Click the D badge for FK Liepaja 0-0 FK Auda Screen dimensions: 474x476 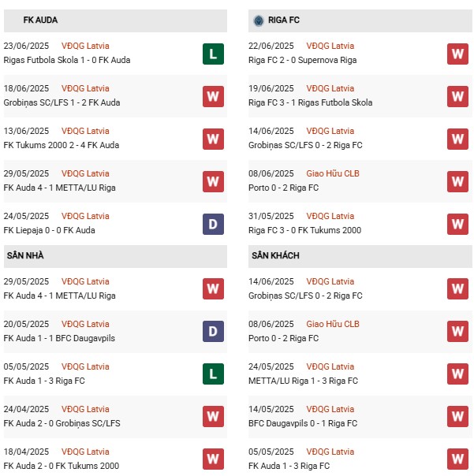(x=213, y=224)
